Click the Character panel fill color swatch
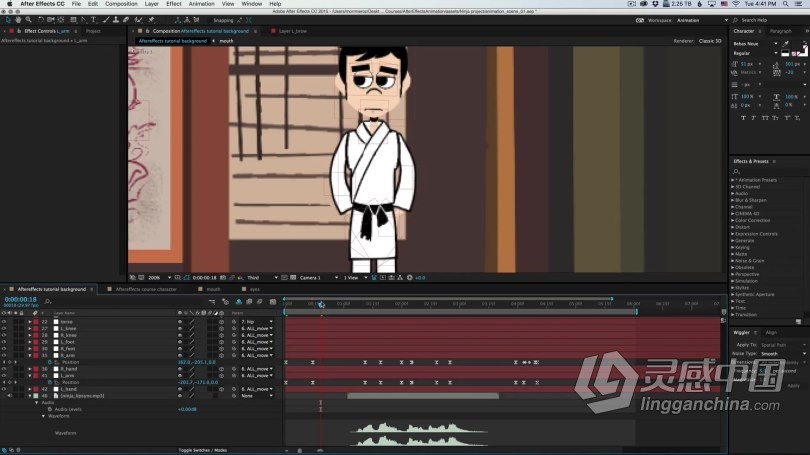This screenshot has height=455, width=810. coord(785,52)
